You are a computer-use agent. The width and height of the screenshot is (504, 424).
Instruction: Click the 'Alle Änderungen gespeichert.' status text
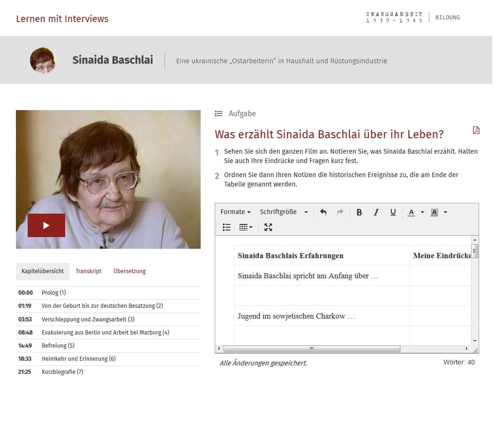pyautogui.click(x=263, y=363)
